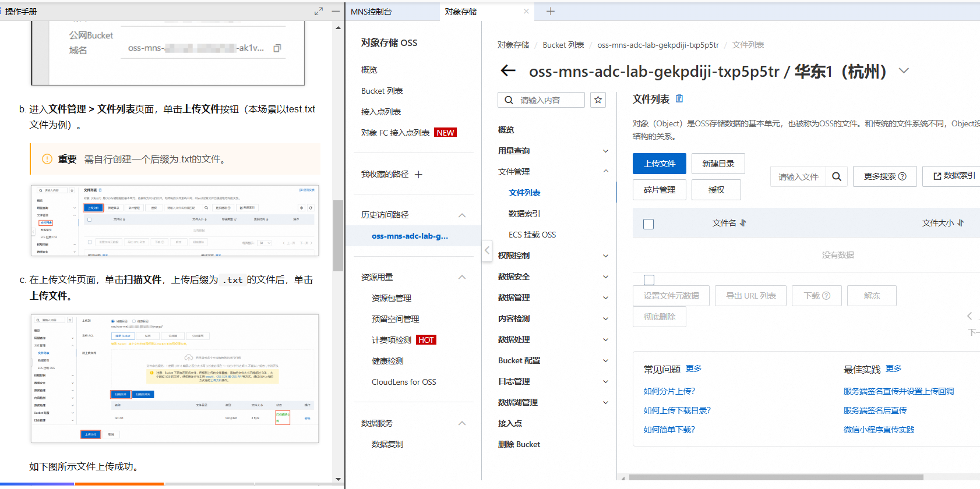Open 接入点列表 in the sidebar
Viewport: 980px width, 489px height.
pyautogui.click(x=381, y=112)
